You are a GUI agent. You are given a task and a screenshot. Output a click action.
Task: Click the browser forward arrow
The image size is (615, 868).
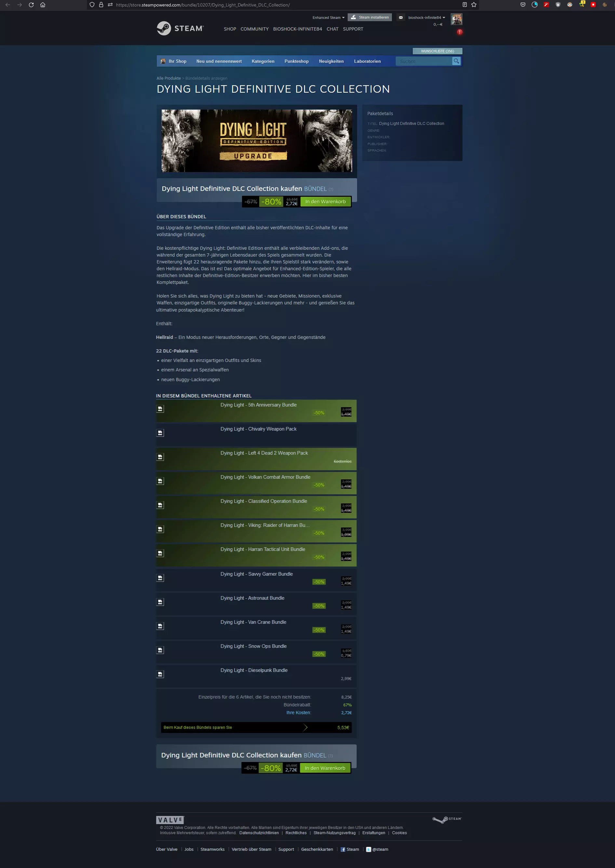pyautogui.click(x=19, y=5)
